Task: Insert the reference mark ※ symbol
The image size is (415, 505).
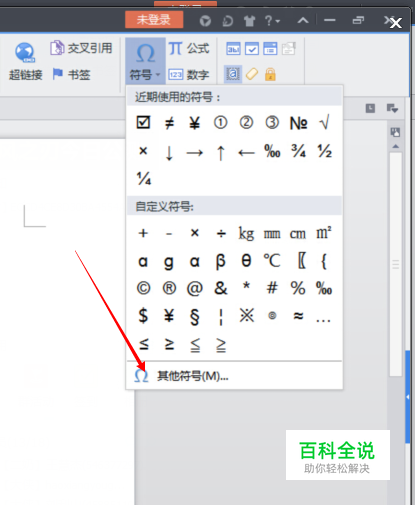Action: pyautogui.click(x=247, y=315)
